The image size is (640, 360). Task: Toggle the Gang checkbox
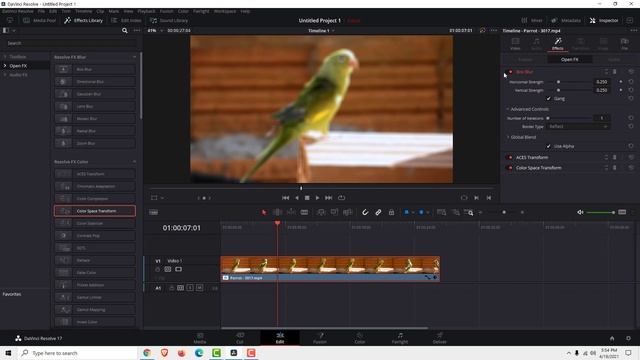(549, 98)
